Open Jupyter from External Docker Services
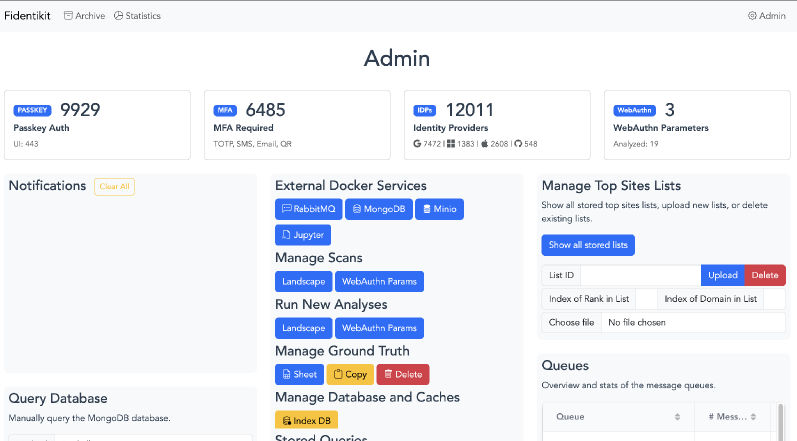Screen dimensions: 797x441 click(301, 235)
